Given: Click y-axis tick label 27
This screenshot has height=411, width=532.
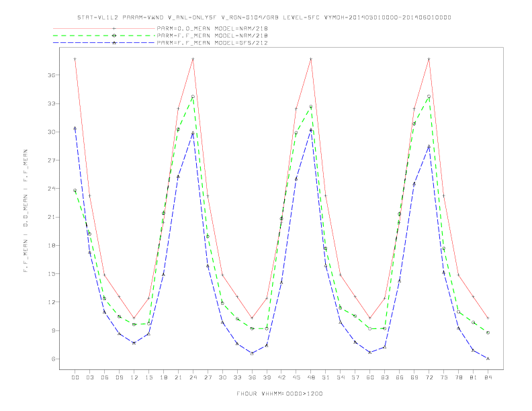Looking at the screenshot, I should [x=52, y=160].
